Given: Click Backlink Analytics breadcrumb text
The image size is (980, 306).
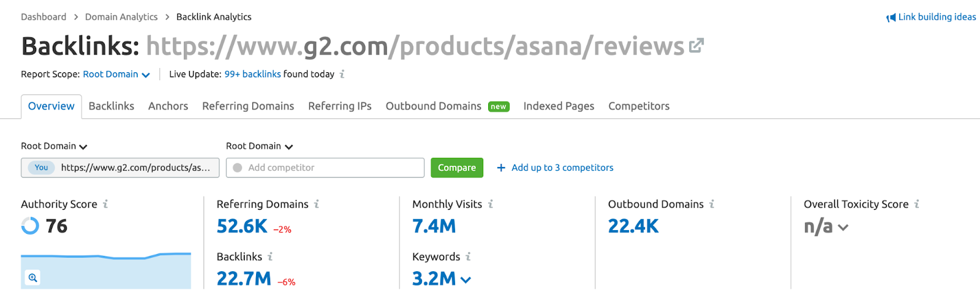Looking at the screenshot, I should tap(214, 17).
